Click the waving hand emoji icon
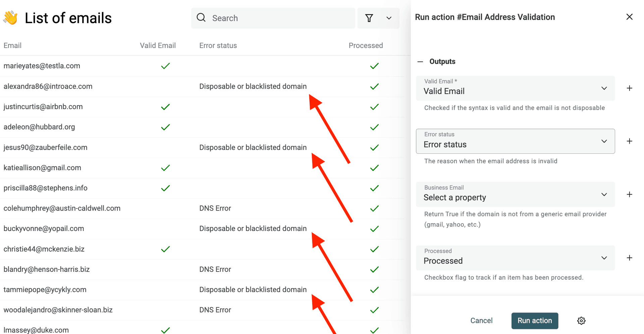644x334 pixels. [x=11, y=18]
